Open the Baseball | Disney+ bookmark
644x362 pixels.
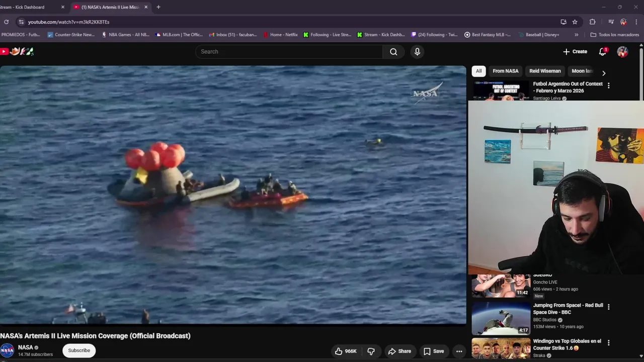tap(539, 35)
